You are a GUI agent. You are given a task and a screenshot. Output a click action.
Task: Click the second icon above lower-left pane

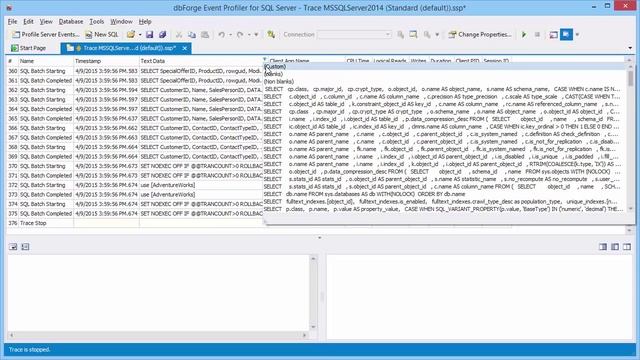pyautogui.click(x=25, y=247)
